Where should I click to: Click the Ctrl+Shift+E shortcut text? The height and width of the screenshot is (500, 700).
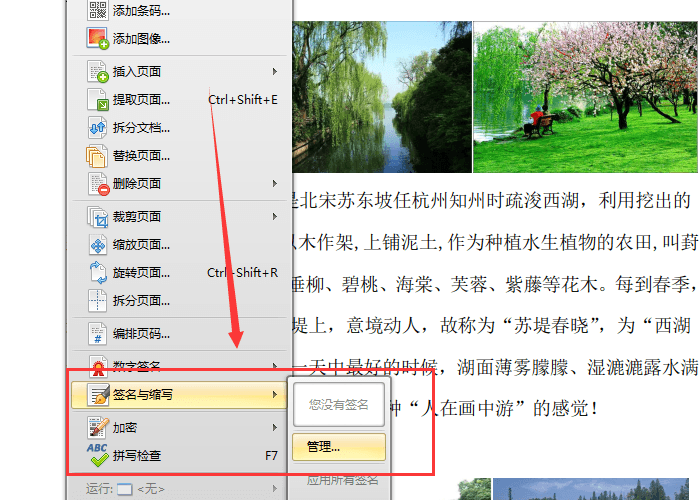[243, 100]
